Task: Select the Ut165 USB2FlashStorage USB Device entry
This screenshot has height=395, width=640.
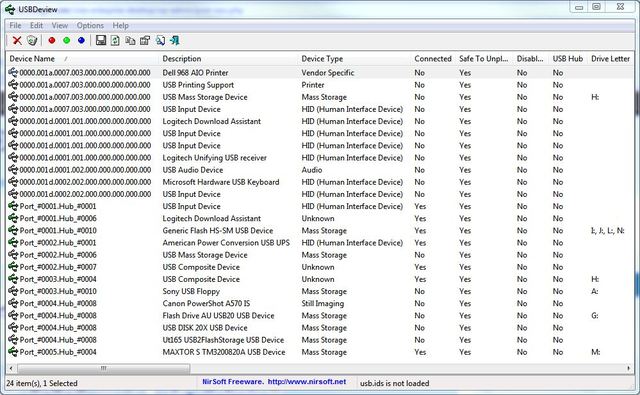Action: (223, 340)
